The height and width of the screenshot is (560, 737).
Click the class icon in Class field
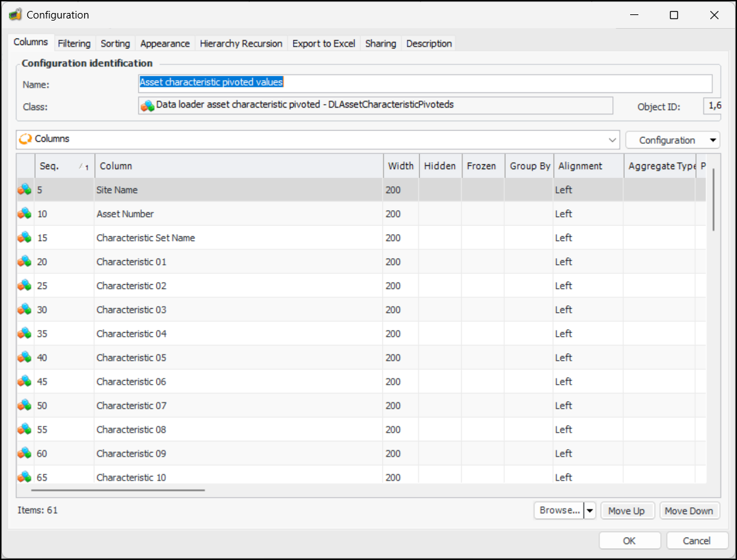pos(147,105)
